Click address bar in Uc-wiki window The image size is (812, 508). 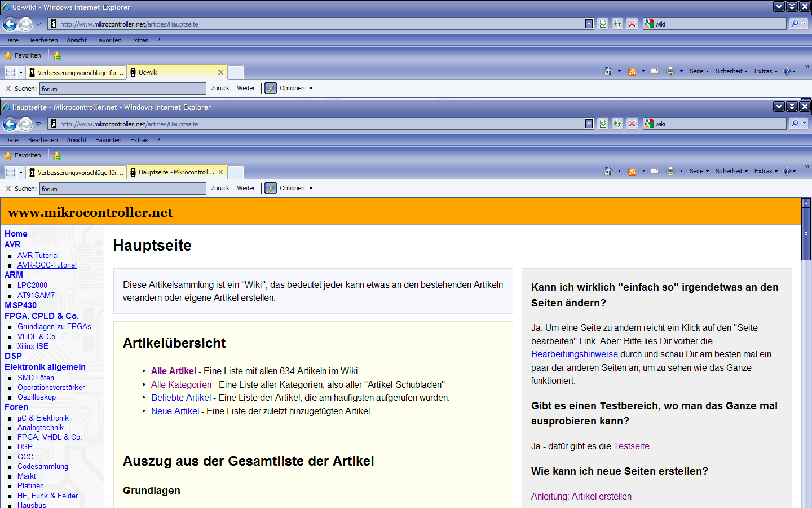320,24
